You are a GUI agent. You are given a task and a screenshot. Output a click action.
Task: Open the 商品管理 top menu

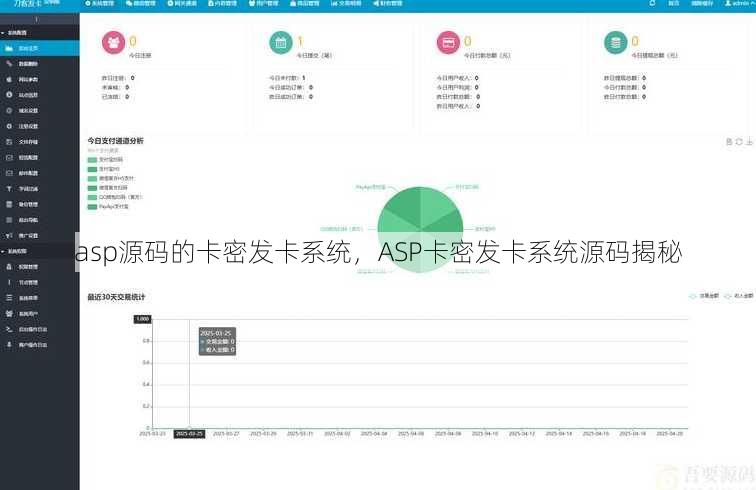[305, 3]
